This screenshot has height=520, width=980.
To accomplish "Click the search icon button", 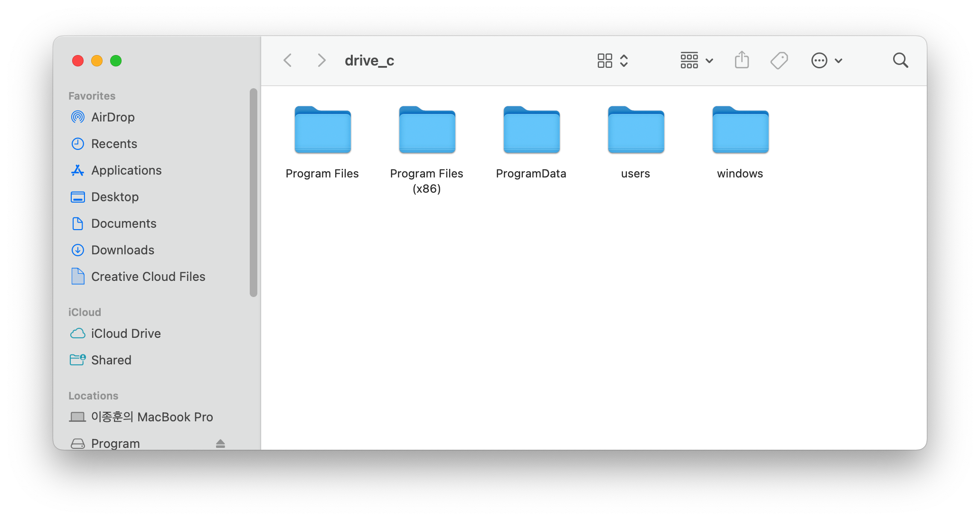I will point(900,61).
